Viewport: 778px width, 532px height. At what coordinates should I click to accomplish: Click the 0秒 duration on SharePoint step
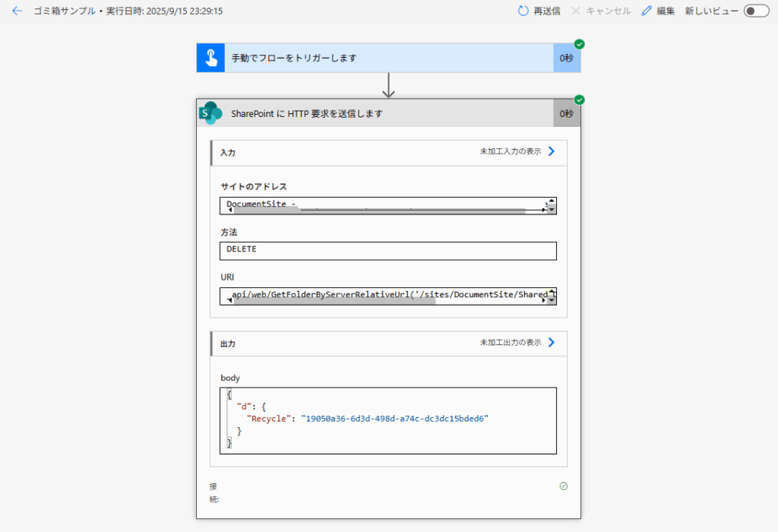(x=567, y=113)
